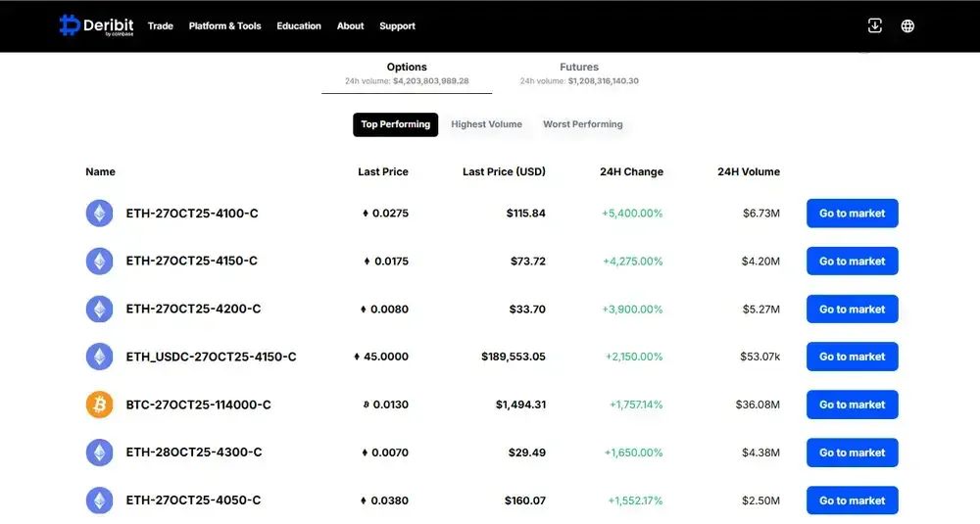
Task: Click the Bitcoin icon for BTC-27OCT25-114000-C
Action: tap(100, 405)
